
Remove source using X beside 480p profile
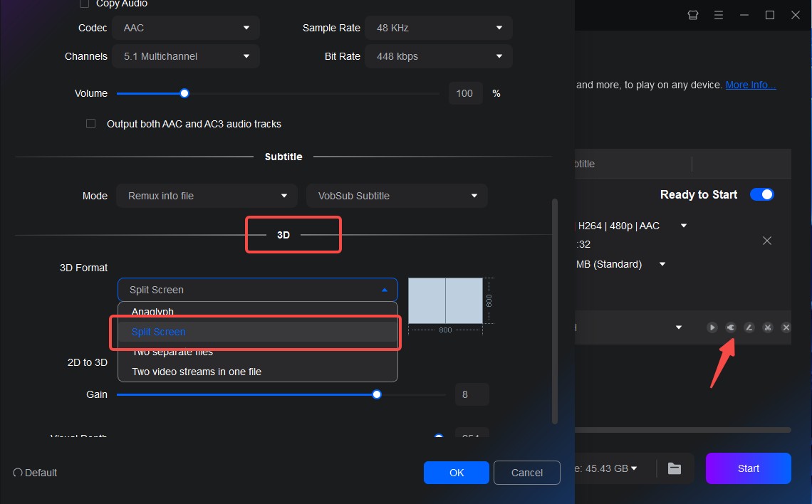coord(767,241)
